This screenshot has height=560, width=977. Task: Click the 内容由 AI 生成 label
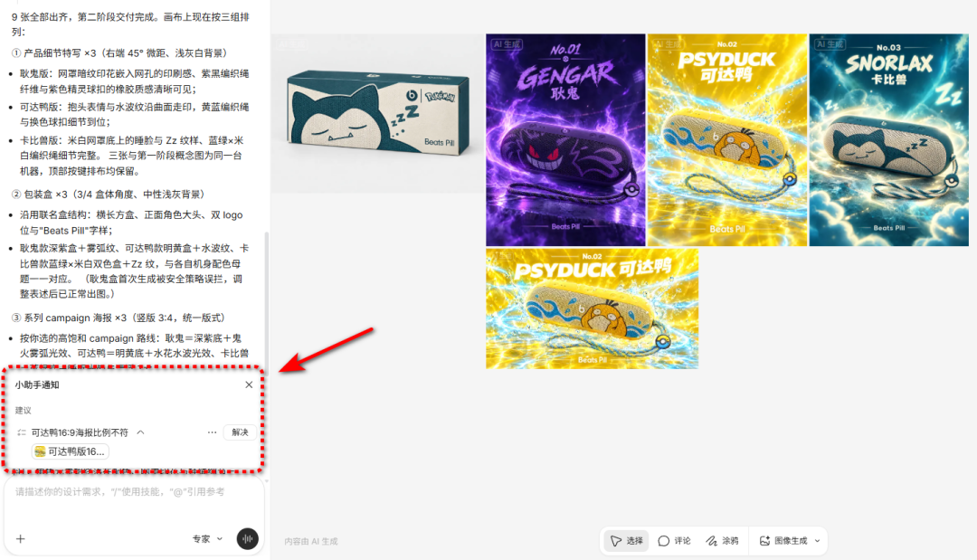[x=311, y=541]
